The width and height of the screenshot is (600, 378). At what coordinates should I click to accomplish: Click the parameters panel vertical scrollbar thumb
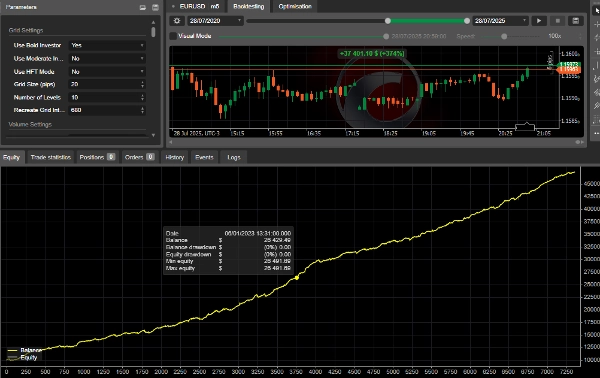[x=153, y=32]
